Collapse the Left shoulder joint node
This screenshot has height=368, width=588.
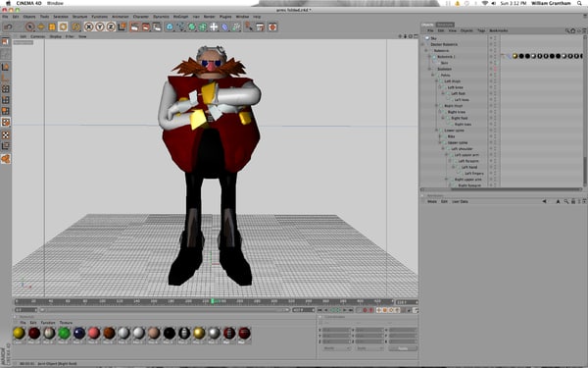[x=443, y=149]
